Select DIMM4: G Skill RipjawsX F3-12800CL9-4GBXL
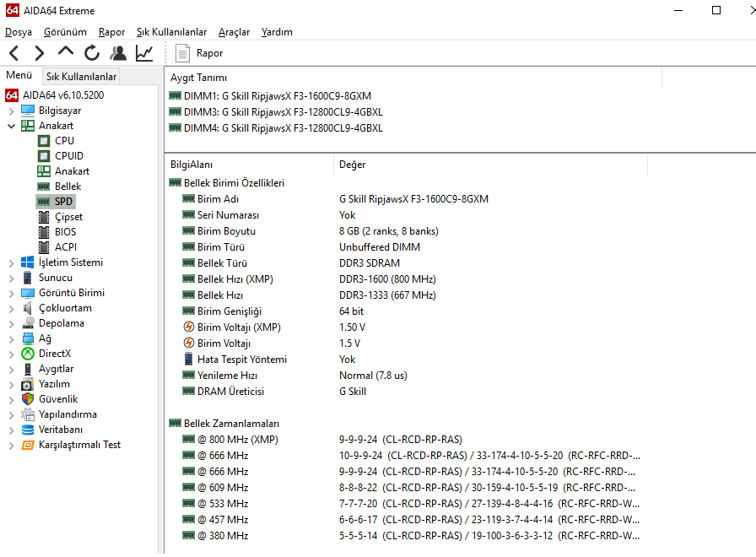Viewport: 756px width, 557px height. click(x=283, y=128)
